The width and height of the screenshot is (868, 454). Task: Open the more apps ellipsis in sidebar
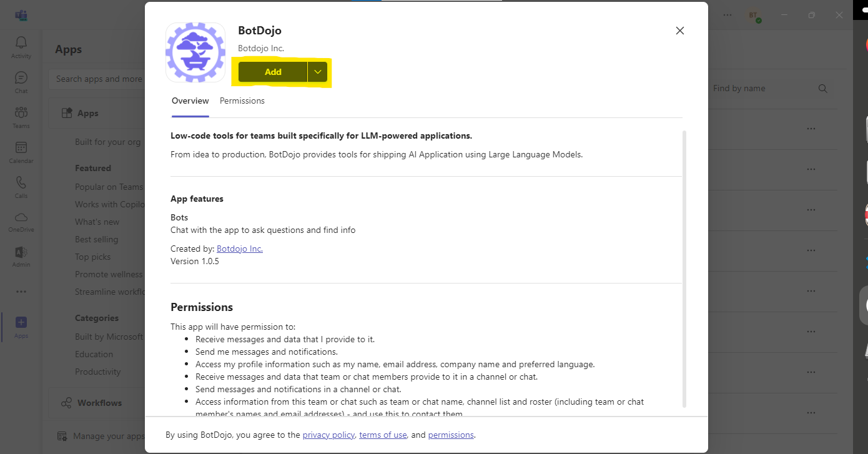point(21,291)
